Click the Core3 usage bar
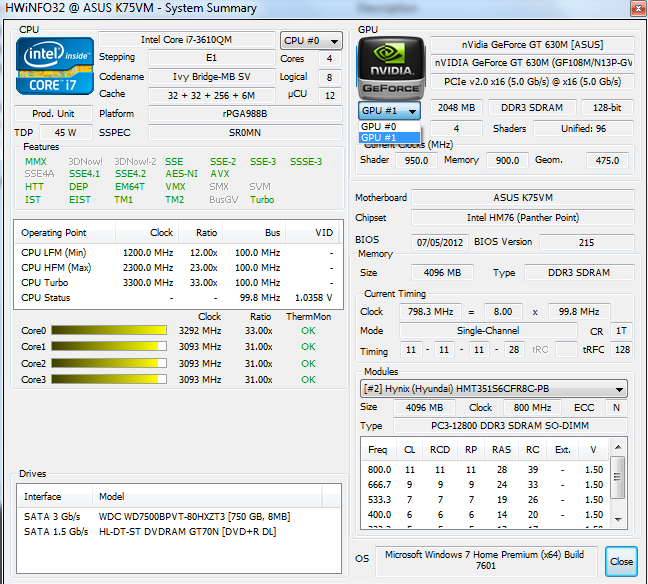 [x=109, y=379]
